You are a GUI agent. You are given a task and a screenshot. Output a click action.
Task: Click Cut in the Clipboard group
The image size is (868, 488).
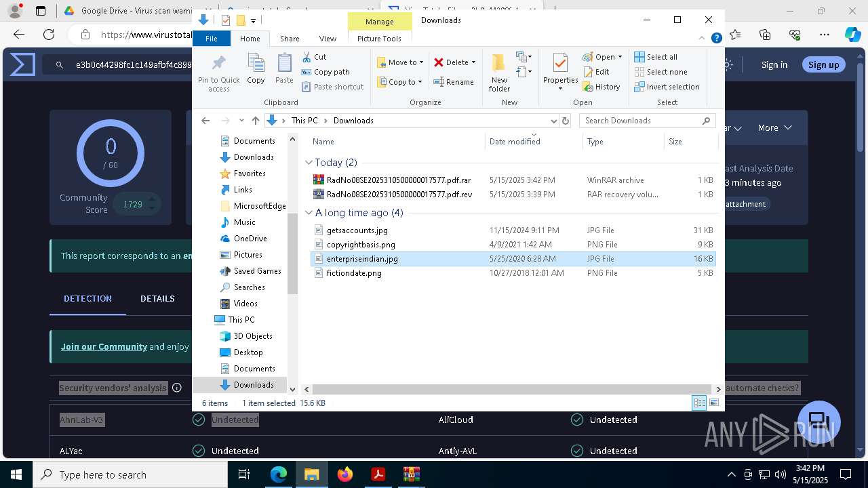314,57
